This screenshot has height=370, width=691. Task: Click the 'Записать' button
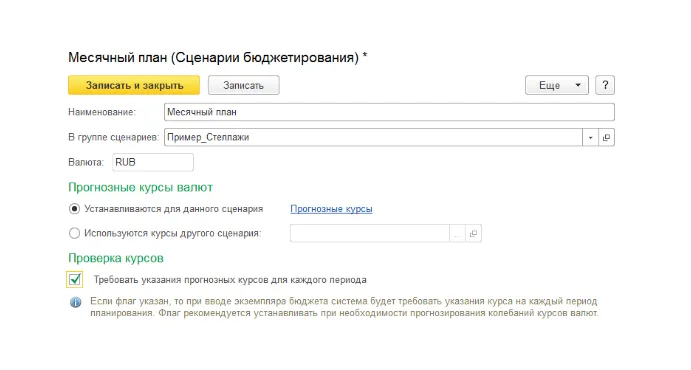pos(243,85)
